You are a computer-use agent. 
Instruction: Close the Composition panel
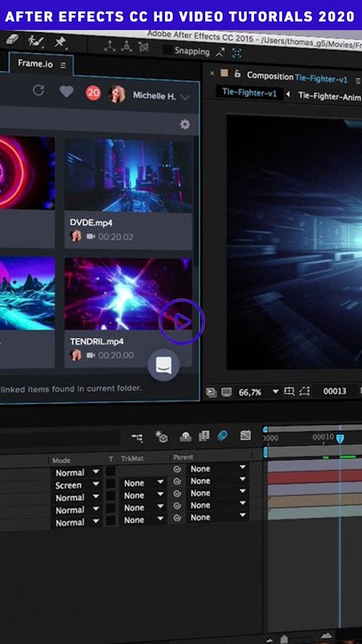pos(212,73)
